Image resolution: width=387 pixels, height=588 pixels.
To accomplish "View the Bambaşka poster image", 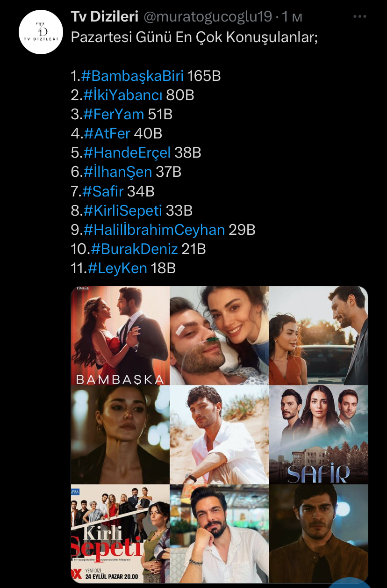I will click(x=120, y=335).
